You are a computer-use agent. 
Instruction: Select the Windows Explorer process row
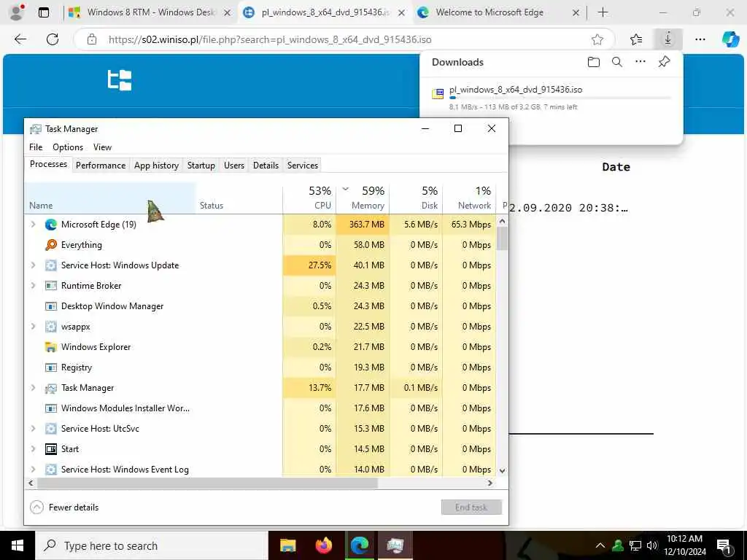(260, 347)
